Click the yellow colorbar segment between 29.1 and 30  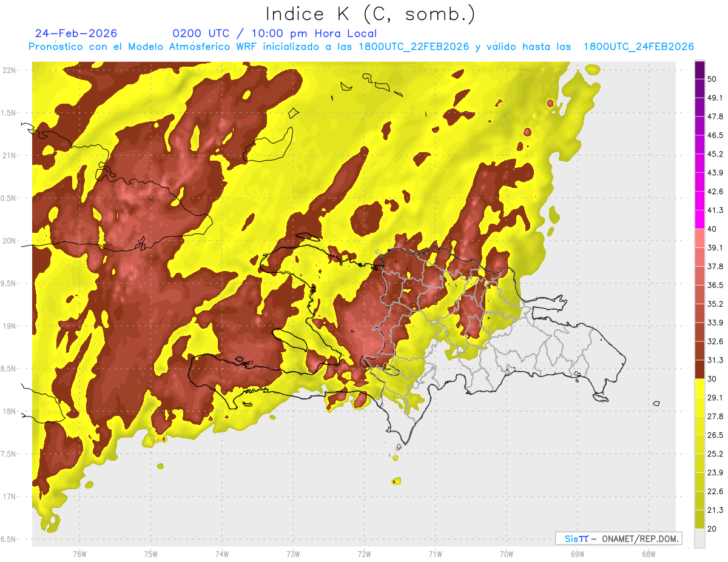coord(699,388)
